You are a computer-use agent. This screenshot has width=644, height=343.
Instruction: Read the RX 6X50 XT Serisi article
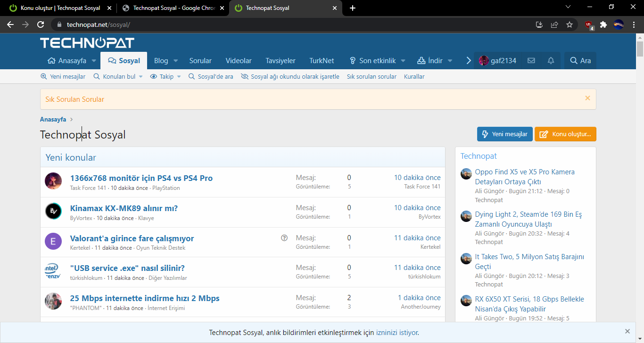(529, 304)
